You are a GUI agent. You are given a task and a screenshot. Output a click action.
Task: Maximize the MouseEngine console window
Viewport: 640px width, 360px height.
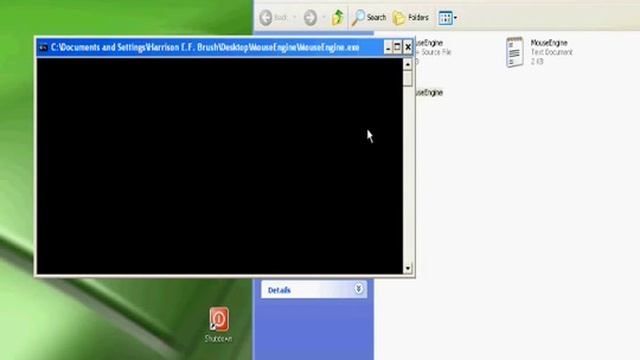(x=398, y=48)
